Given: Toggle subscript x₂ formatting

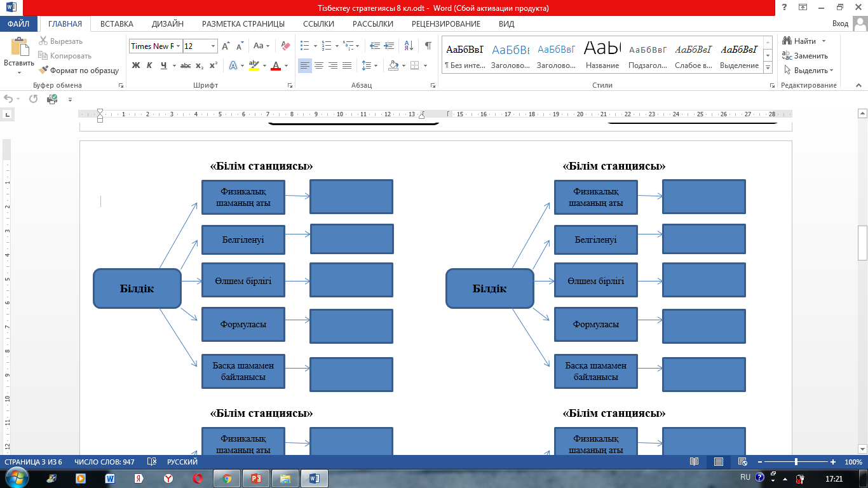Looking at the screenshot, I should [200, 65].
